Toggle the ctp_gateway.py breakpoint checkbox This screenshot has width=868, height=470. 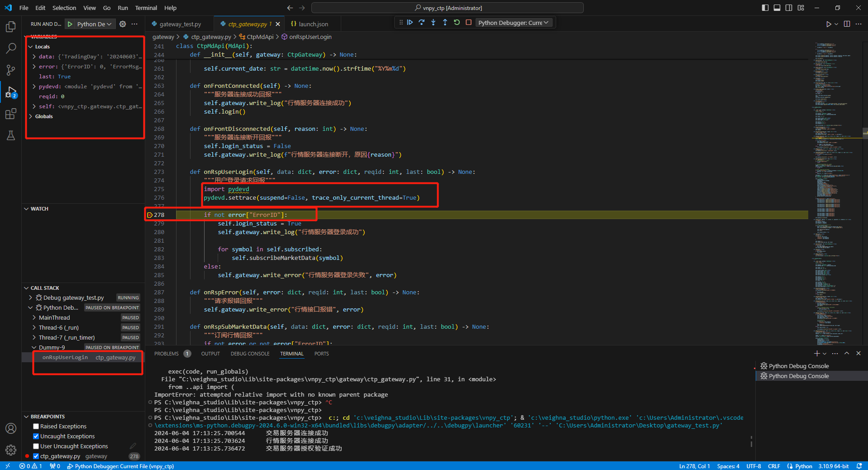pos(36,456)
